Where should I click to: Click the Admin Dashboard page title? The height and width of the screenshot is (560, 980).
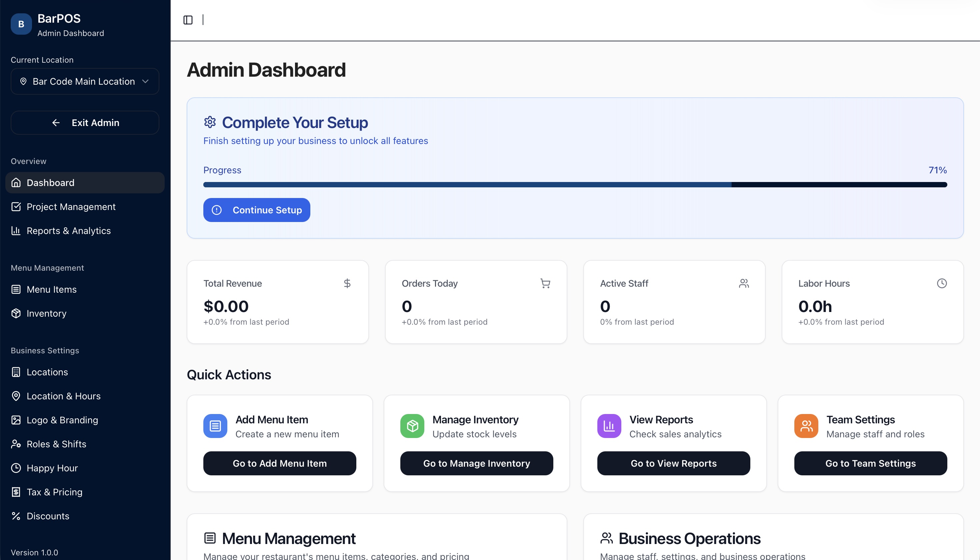(266, 70)
